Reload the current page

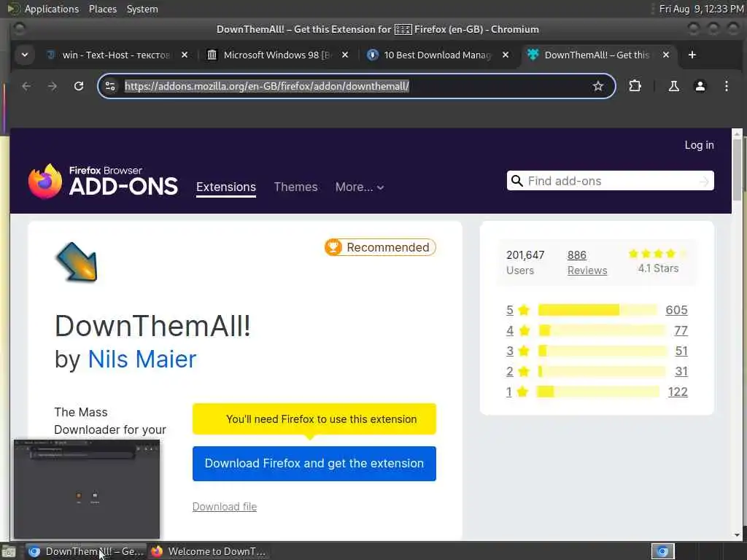[79, 86]
